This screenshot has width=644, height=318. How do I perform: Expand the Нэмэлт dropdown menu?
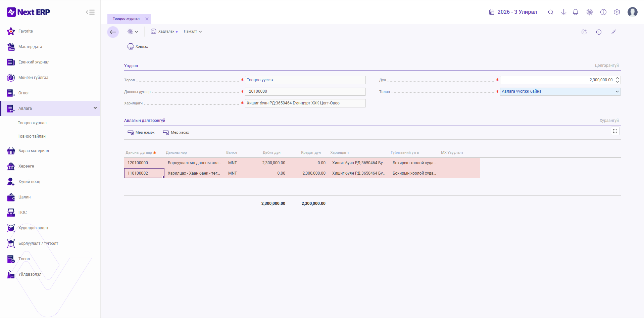[193, 32]
